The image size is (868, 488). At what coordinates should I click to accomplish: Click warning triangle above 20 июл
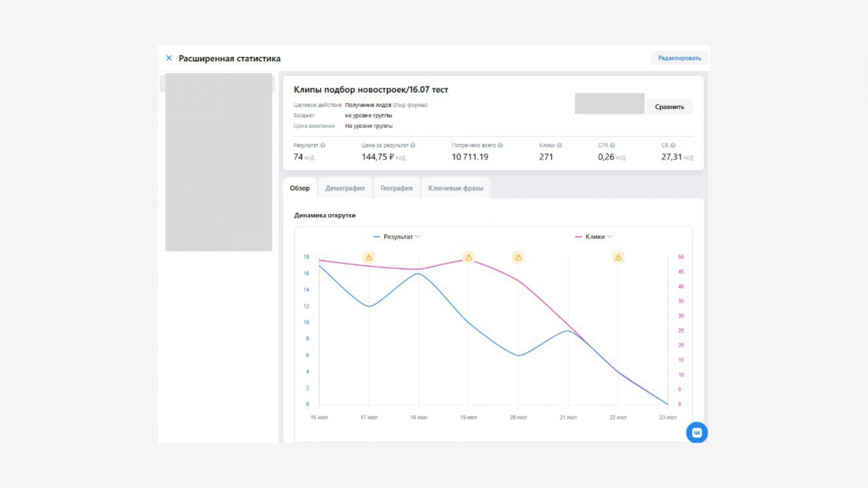pos(518,258)
